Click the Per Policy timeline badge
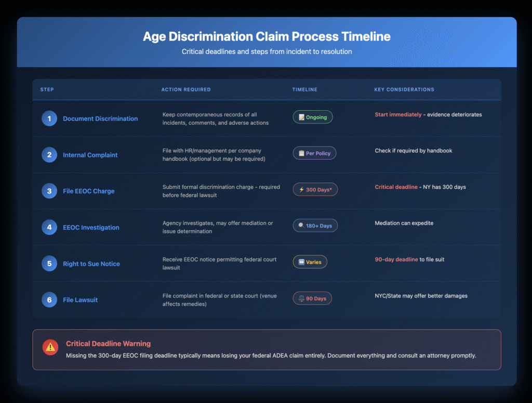532x403 pixels. pos(314,153)
